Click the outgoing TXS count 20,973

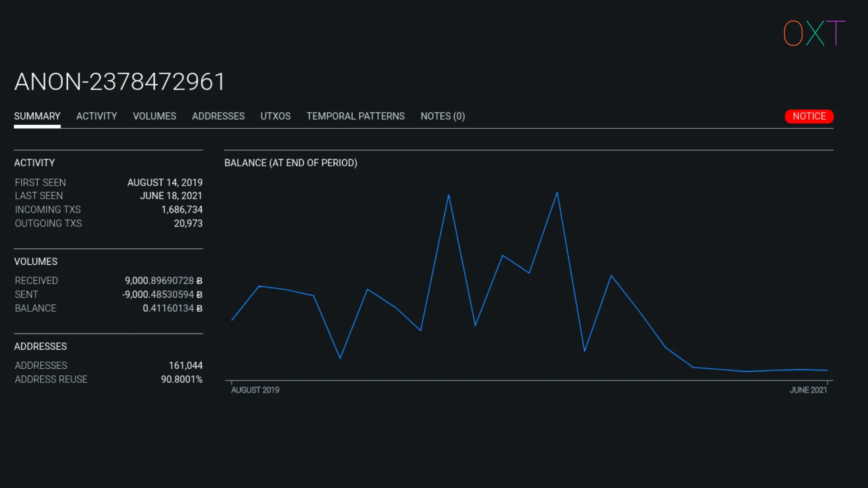pos(188,223)
